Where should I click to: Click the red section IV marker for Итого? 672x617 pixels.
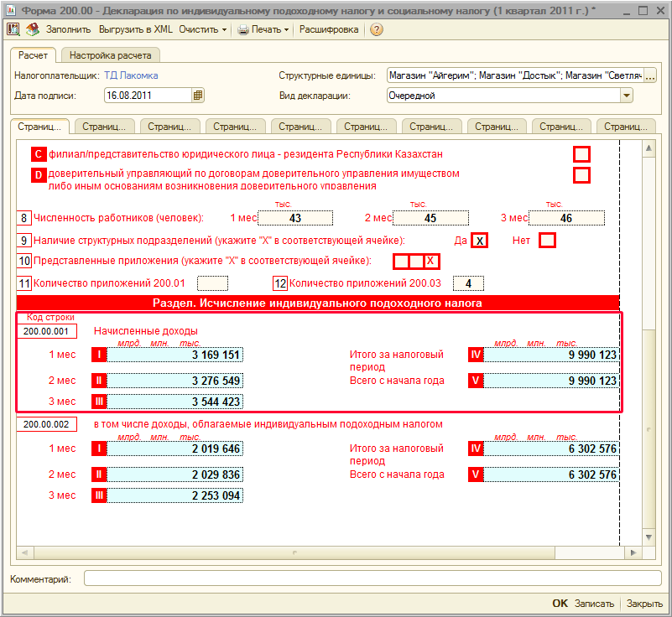point(476,355)
